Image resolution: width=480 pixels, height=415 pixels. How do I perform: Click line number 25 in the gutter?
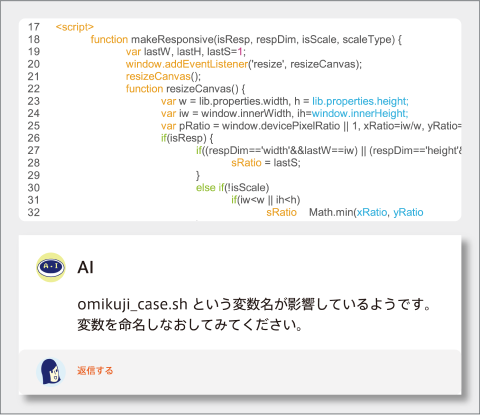[x=34, y=126]
